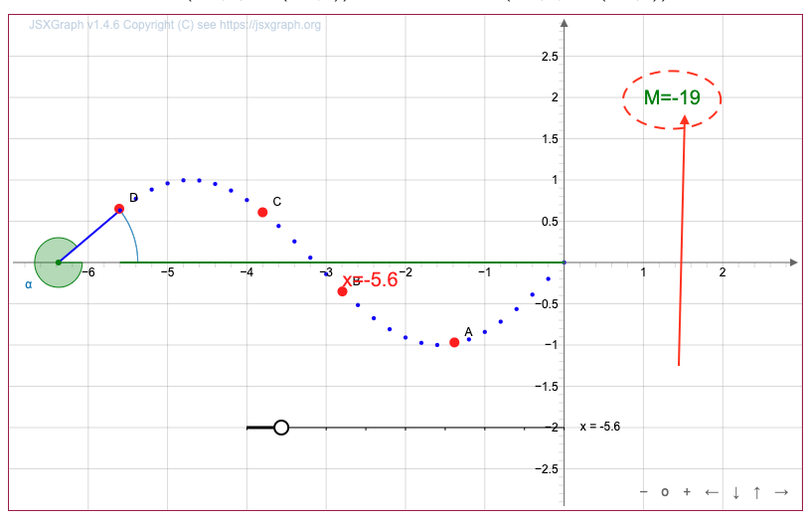Click the green M=-19 text
The height and width of the screenshot is (523, 812).
pyautogui.click(x=673, y=97)
